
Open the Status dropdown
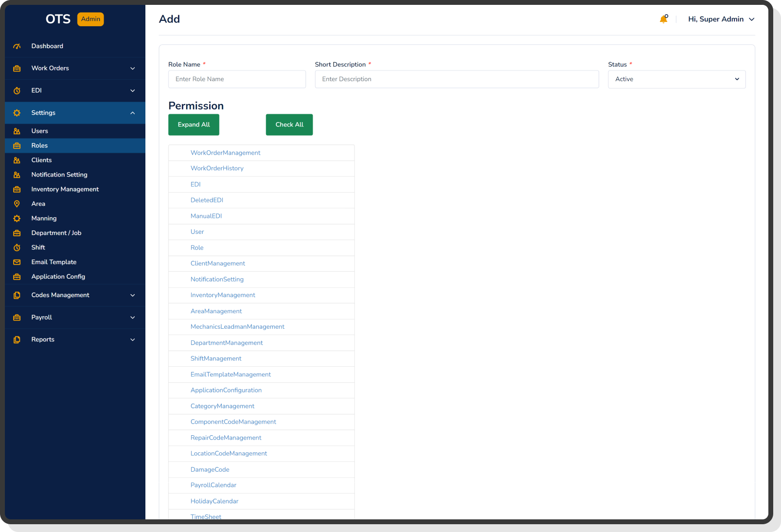676,79
